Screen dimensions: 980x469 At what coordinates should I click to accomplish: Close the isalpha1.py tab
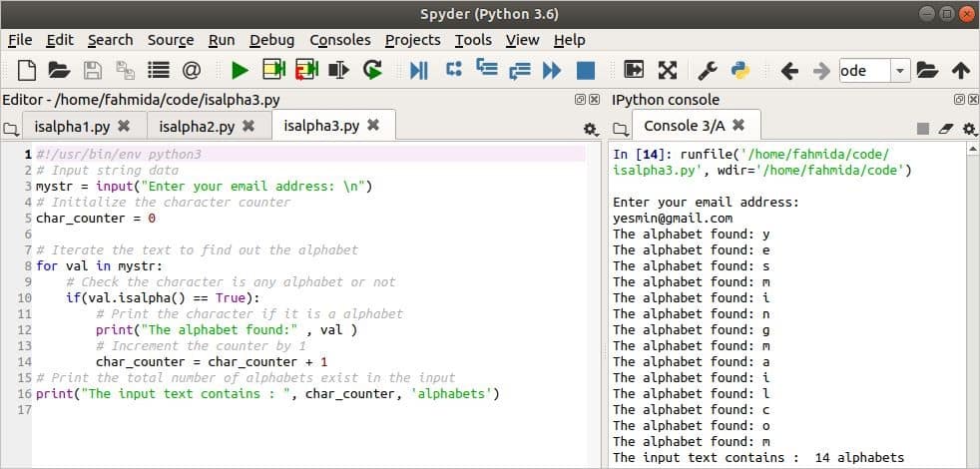124,126
